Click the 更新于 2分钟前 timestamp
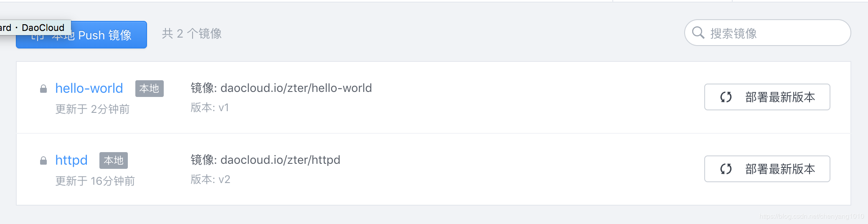Screen dimensions: 868x224 92,109
